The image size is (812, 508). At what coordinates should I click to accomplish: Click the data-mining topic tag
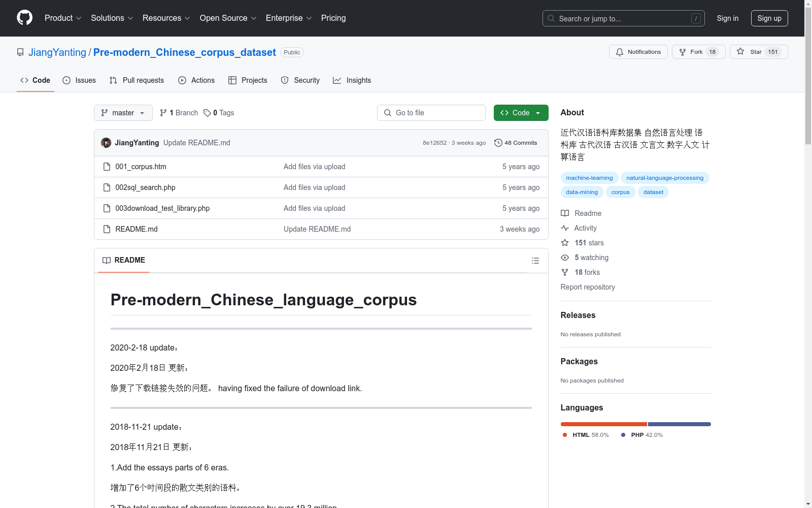pyautogui.click(x=582, y=192)
